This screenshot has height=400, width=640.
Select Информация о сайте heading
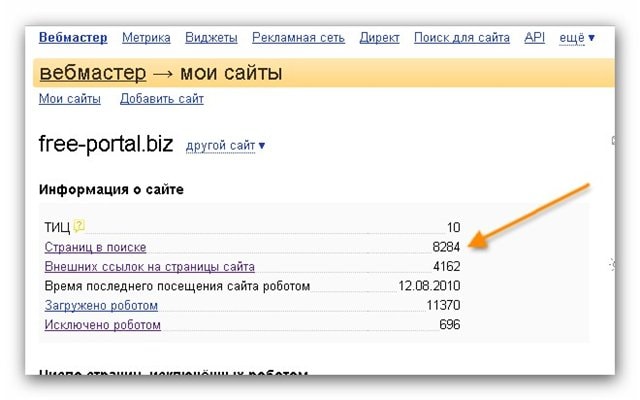[111, 190]
